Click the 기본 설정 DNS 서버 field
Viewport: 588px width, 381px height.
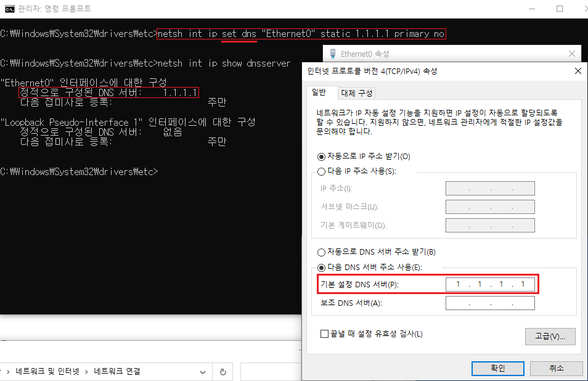pos(490,284)
